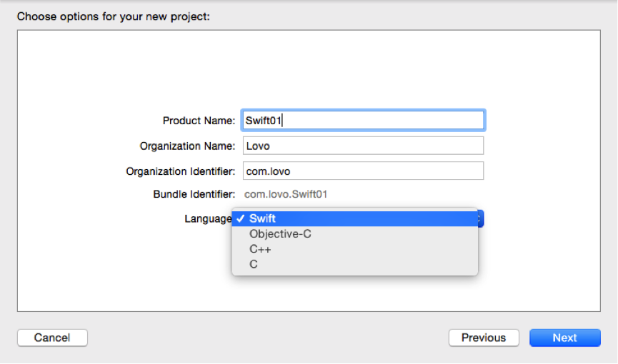
Task: Focus the Organization Name text box
Action: pos(363,146)
